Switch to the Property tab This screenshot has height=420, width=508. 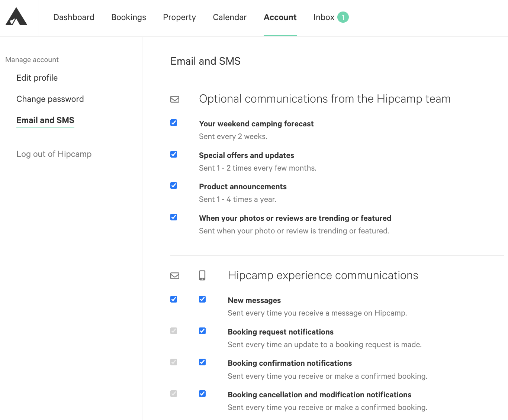pos(179,17)
